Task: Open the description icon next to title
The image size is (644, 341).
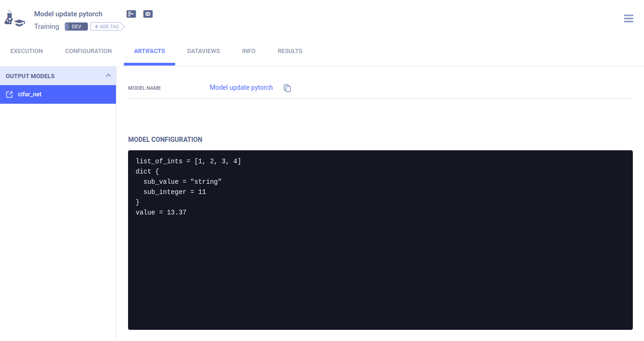Action: (x=131, y=14)
